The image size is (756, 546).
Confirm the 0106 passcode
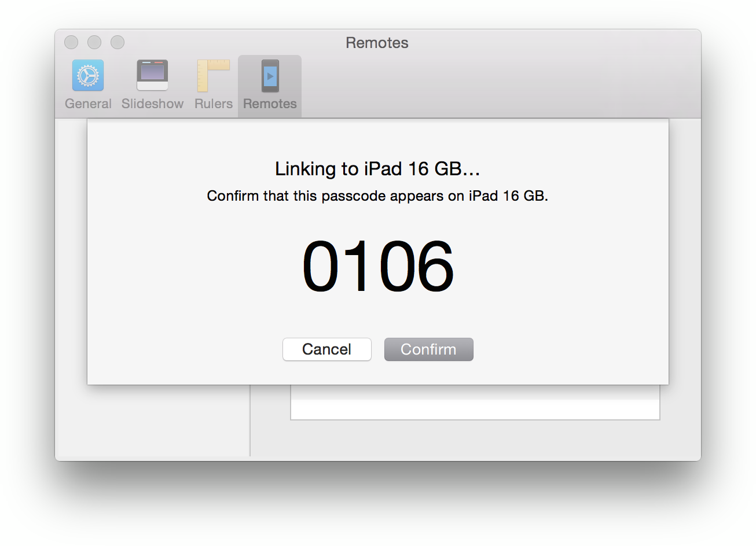coord(429,349)
